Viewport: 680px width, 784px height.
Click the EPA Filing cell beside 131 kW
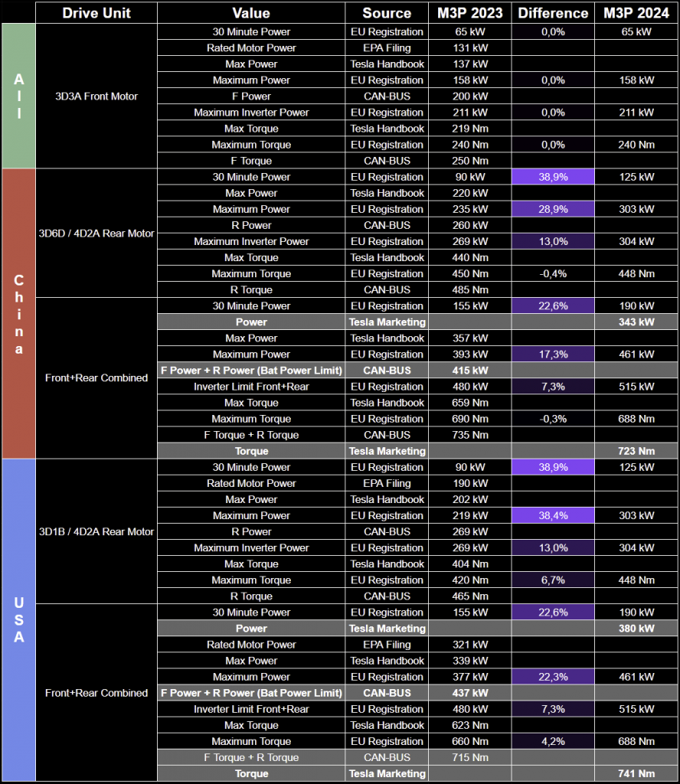387,48
